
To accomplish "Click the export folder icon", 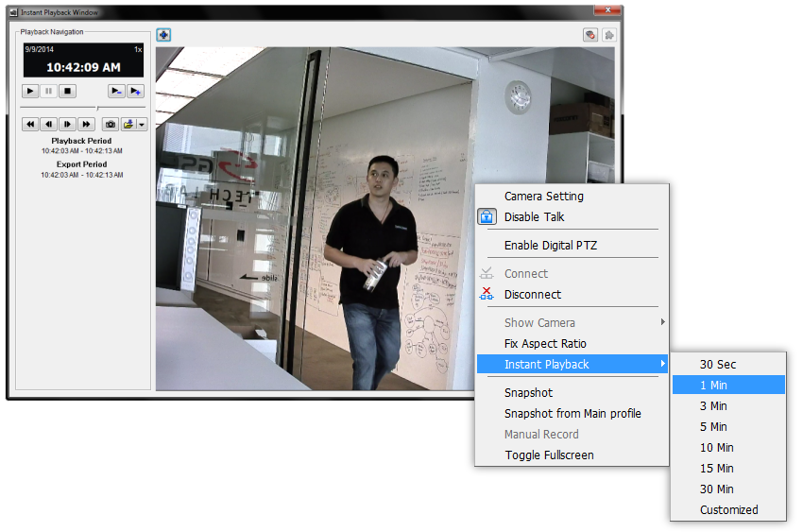I will (x=128, y=124).
